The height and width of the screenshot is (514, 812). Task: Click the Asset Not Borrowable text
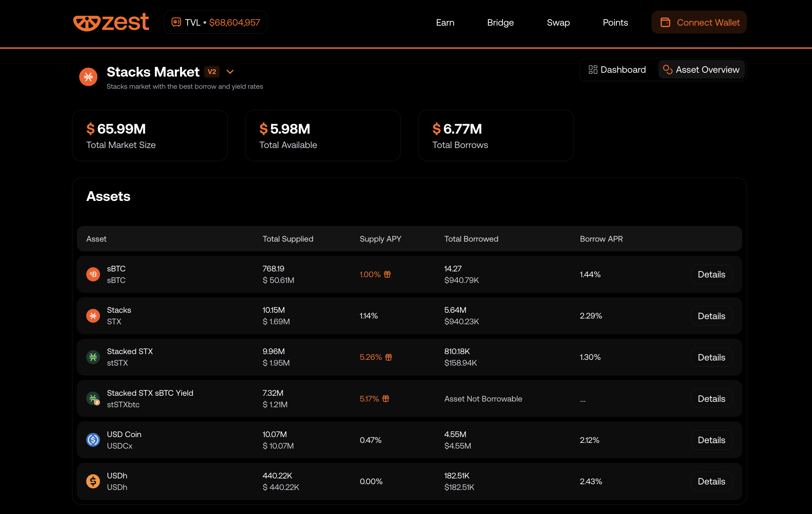tap(483, 399)
